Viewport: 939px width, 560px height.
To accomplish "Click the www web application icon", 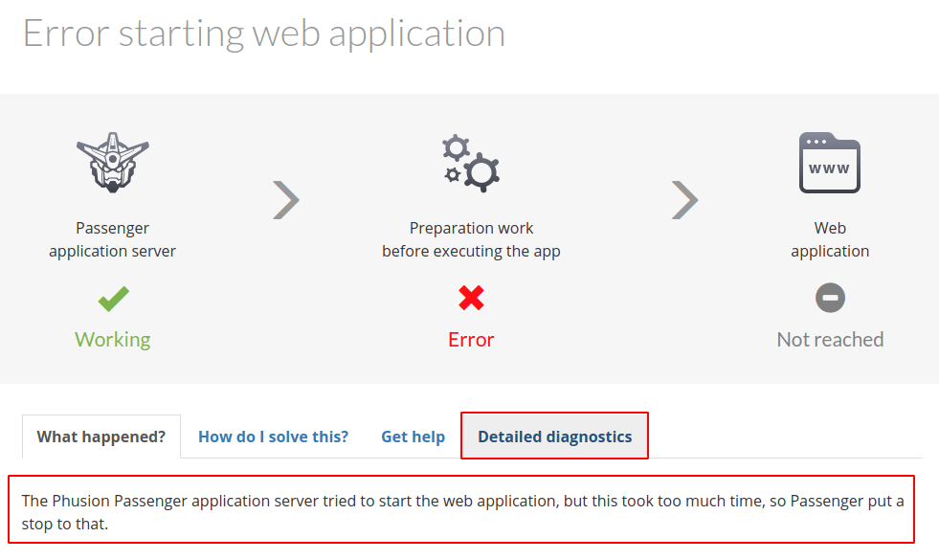I will [x=830, y=163].
